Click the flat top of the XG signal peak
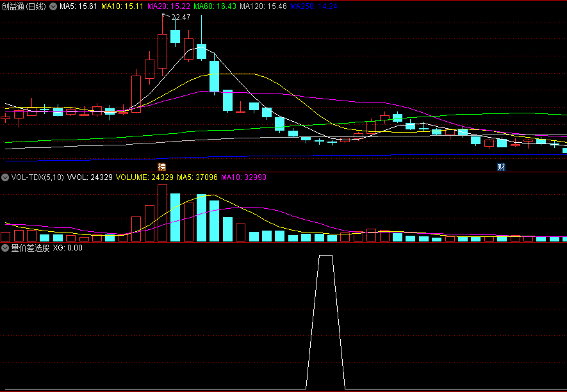567x392 pixels. point(325,256)
